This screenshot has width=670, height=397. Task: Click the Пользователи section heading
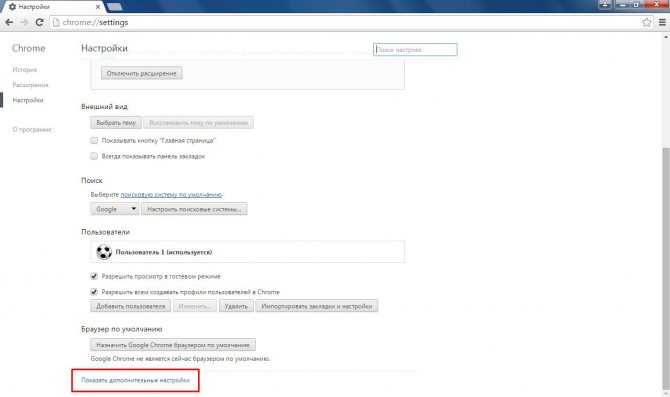(105, 232)
